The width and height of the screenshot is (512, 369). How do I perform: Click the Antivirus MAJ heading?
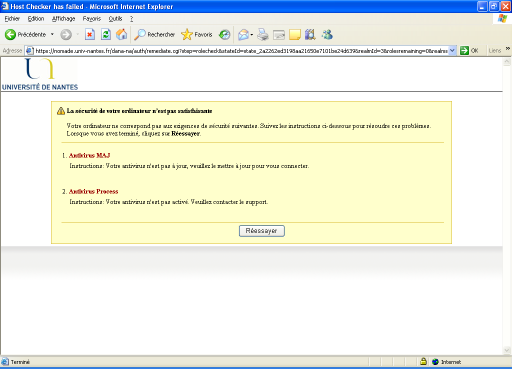(89, 155)
